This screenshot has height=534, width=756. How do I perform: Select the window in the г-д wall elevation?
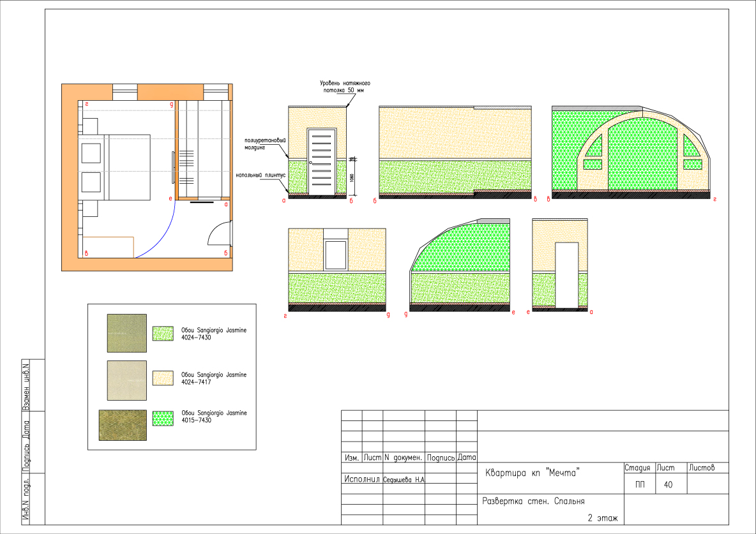point(335,255)
